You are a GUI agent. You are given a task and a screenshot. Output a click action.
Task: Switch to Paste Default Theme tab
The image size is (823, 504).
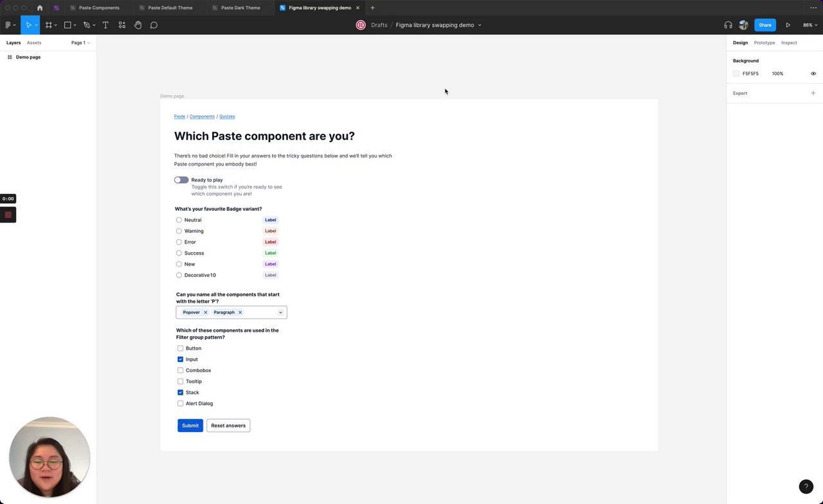[170, 8]
